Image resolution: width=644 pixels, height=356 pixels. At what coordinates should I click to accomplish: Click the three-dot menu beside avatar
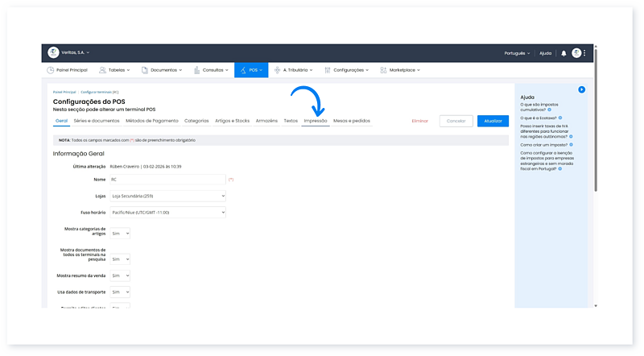(x=585, y=53)
